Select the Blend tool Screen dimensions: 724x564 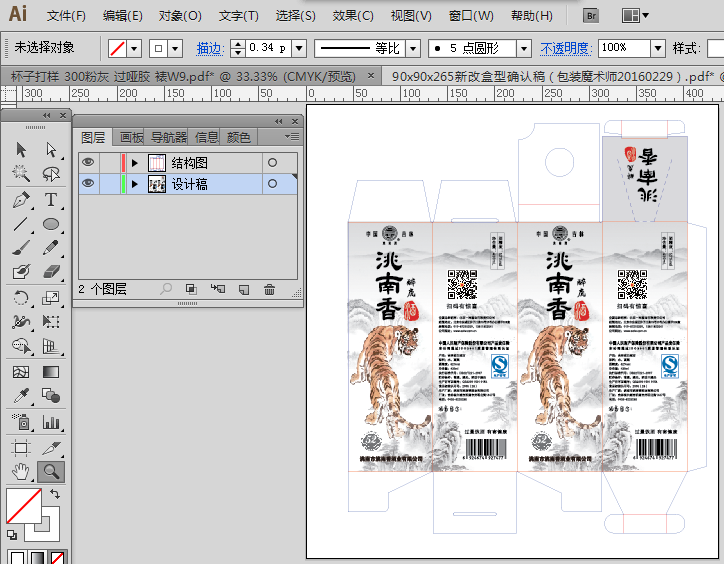tap(51, 396)
